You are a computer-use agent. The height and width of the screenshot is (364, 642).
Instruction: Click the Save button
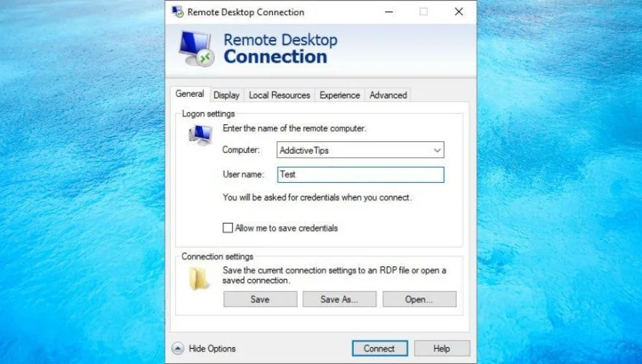[260, 299]
